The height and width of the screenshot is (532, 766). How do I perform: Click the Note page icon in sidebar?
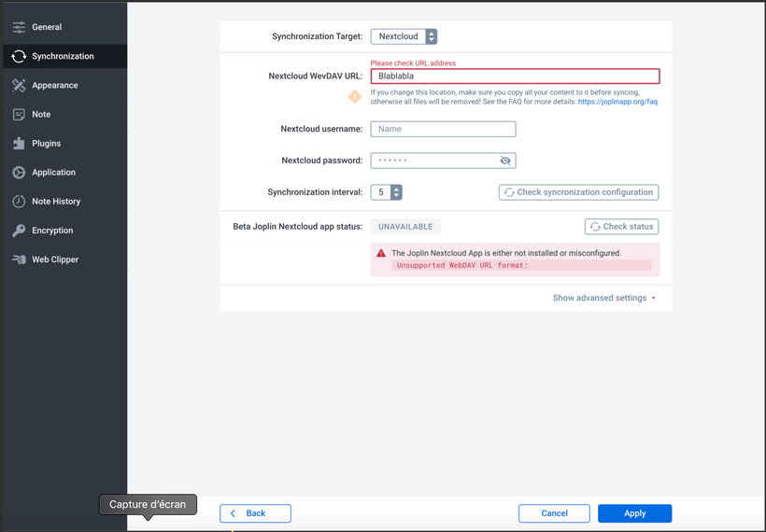pyautogui.click(x=19, y=114)
